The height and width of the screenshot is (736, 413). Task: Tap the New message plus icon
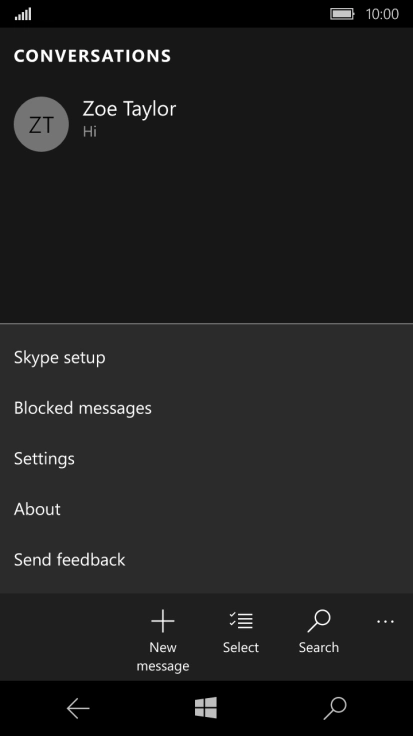click(x=163, y=621)
